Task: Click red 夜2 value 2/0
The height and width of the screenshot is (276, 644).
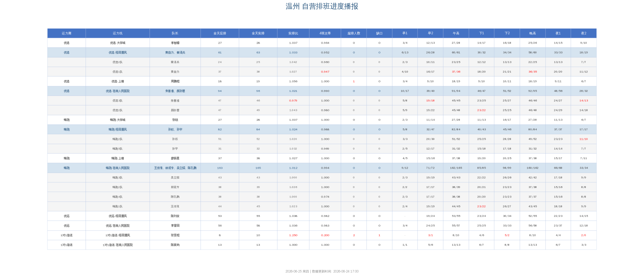Action: pos(584,235)
